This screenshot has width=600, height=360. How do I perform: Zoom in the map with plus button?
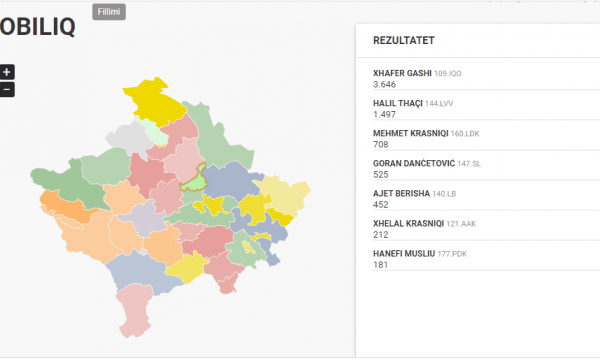[7, 72]
